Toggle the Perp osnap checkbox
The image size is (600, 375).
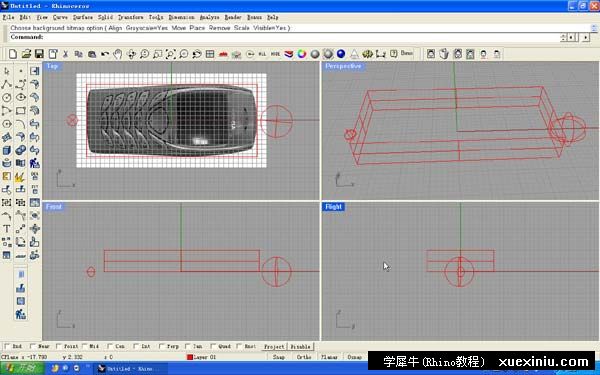[162, 346]
